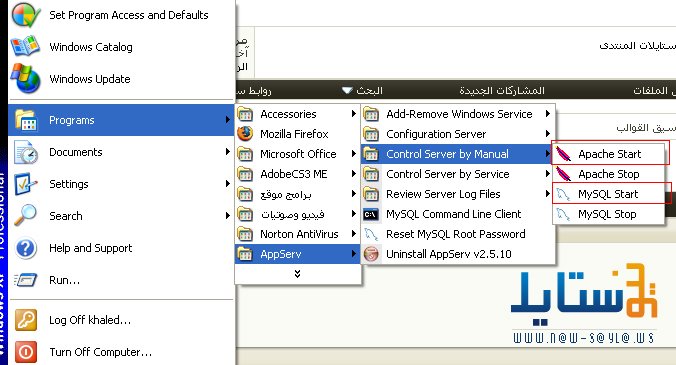Viewport: 676px width, 365px height.
Task: Expand Add-Remove Windows Service submenu arrow
Action: coord(548,114)
